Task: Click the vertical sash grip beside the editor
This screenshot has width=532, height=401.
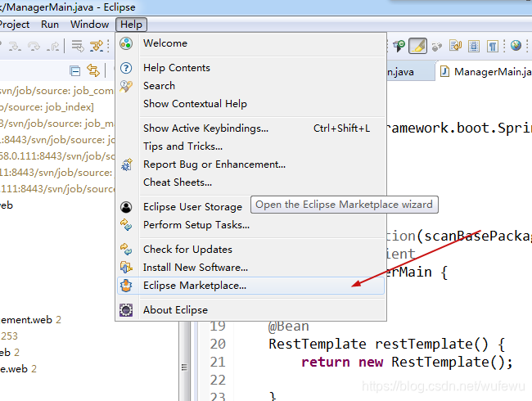Action: (x=185, y=367)
